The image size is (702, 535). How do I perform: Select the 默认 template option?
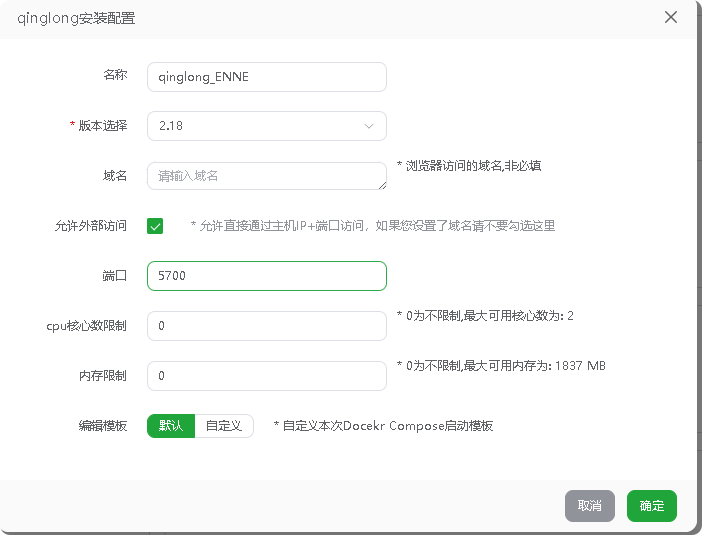click(171, 426)
